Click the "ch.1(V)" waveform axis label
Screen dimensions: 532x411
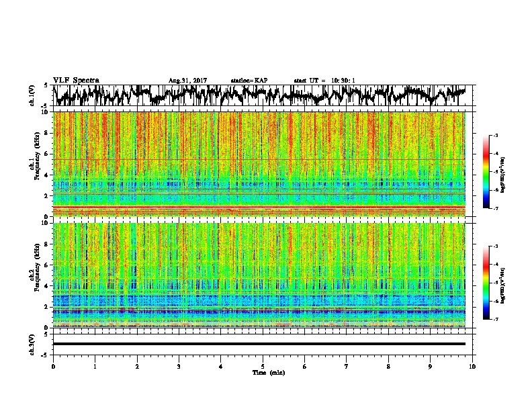coord(32,95)
